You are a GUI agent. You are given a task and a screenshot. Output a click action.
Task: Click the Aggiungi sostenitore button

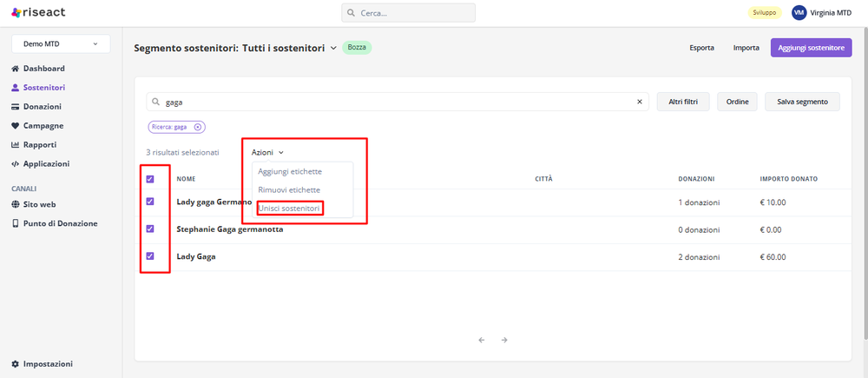(x=812, y=48)
